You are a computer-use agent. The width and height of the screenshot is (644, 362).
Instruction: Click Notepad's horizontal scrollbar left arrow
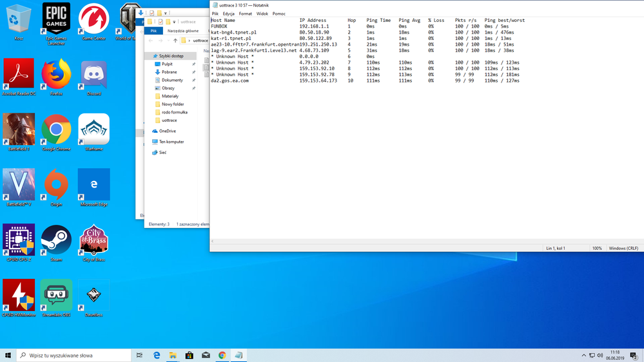[x=213, y=241]
